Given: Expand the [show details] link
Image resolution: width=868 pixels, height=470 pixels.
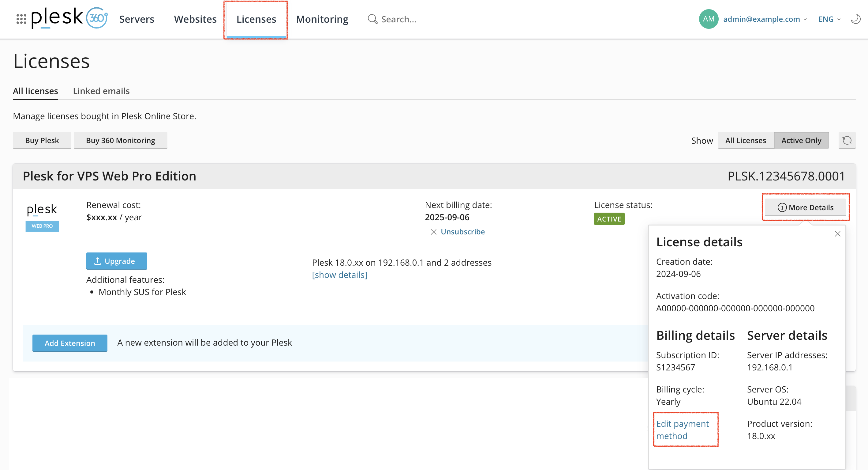Looking at the screenshot, I should (339, 275).
